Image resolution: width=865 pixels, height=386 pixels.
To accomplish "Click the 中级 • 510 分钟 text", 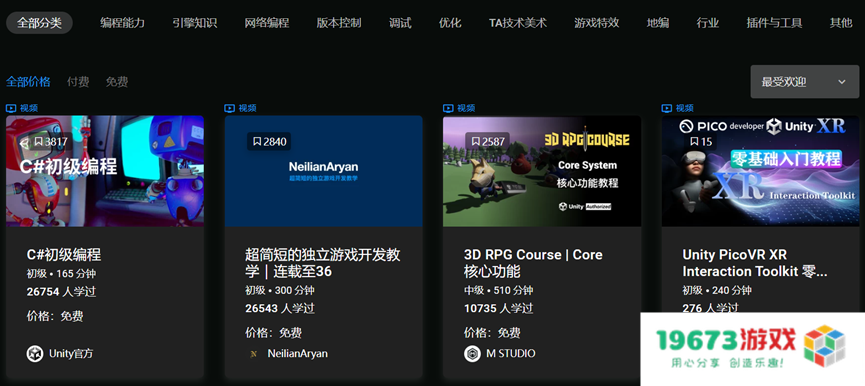I will pos(498,290).
